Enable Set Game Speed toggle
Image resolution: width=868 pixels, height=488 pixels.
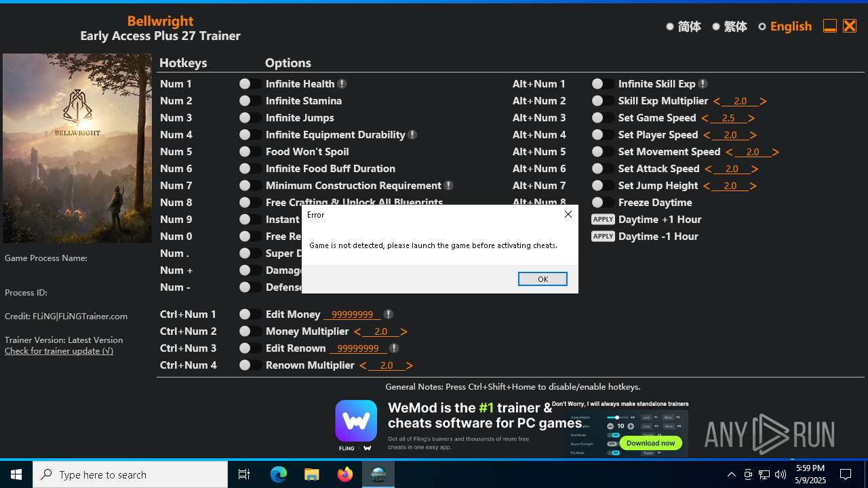pos(603,118)
